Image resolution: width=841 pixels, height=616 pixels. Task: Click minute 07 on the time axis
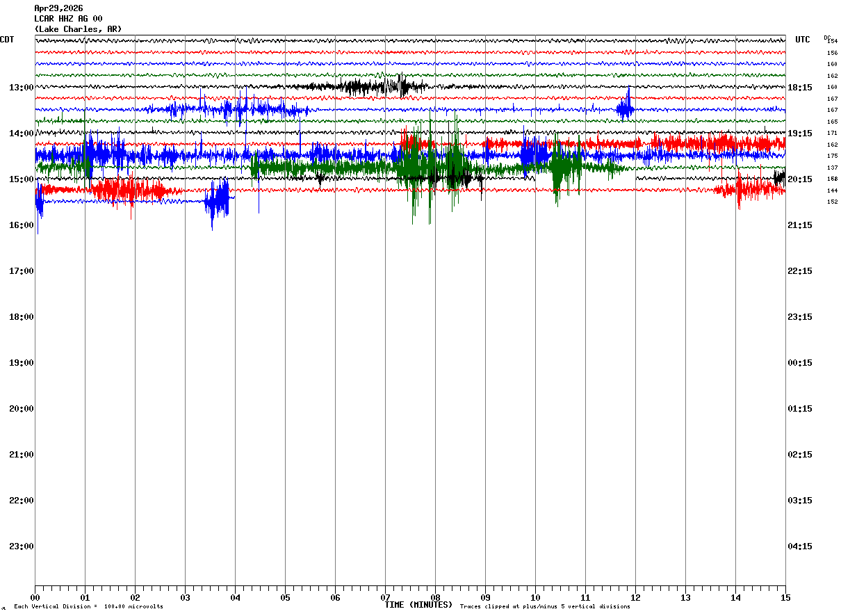[x=385, y=598]
